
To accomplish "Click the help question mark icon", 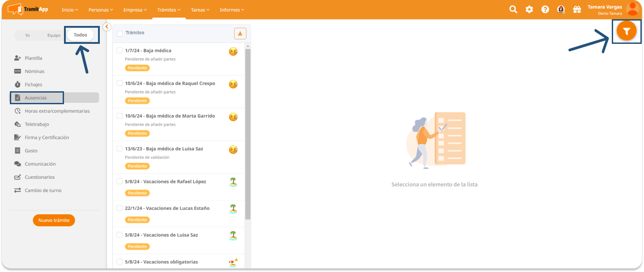I will click(x=545, y=9).
